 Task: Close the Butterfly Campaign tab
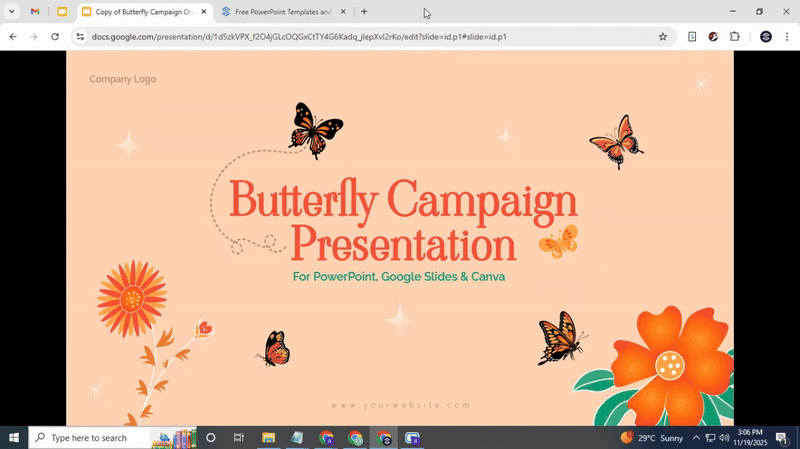pos(204,12)
